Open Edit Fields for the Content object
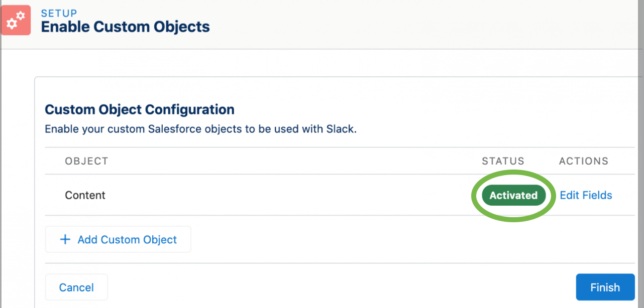Screen dimensions: 644x308 click(x=586, y=195)
